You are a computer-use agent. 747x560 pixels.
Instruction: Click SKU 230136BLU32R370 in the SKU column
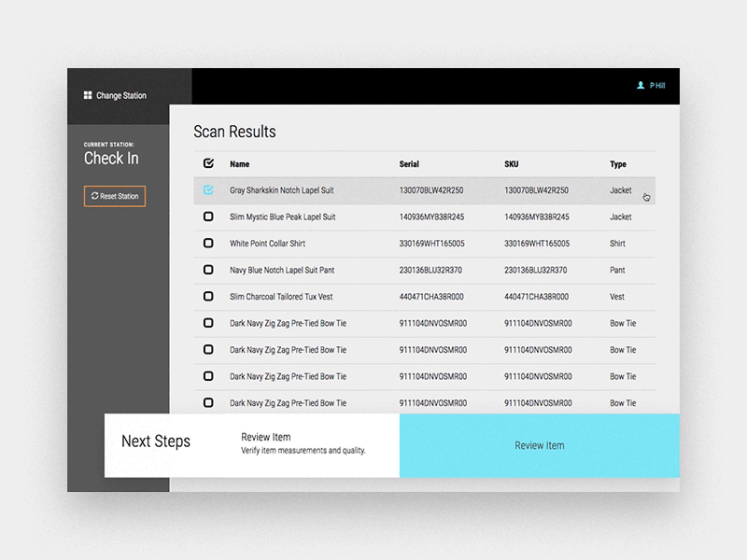coord(535,270)
